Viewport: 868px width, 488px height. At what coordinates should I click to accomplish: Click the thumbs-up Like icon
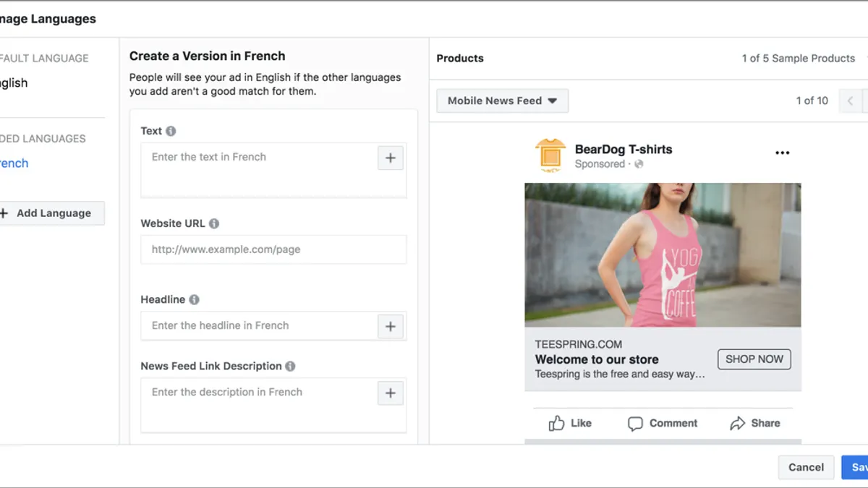click(556, 423)
